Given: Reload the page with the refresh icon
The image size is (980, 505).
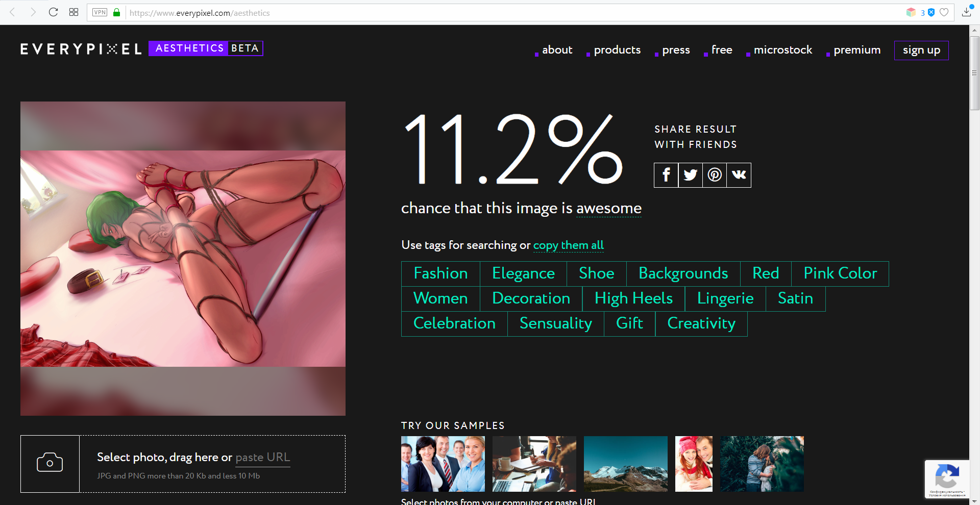Looking at the screenshot, I should coord(53,12).
